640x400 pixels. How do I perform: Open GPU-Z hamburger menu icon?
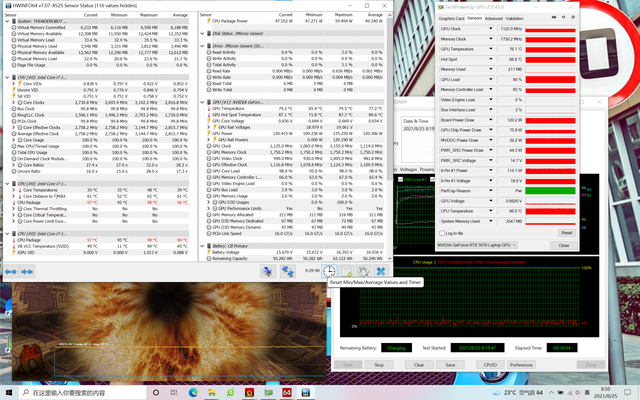pyautogui.click(x=573, y=18)
